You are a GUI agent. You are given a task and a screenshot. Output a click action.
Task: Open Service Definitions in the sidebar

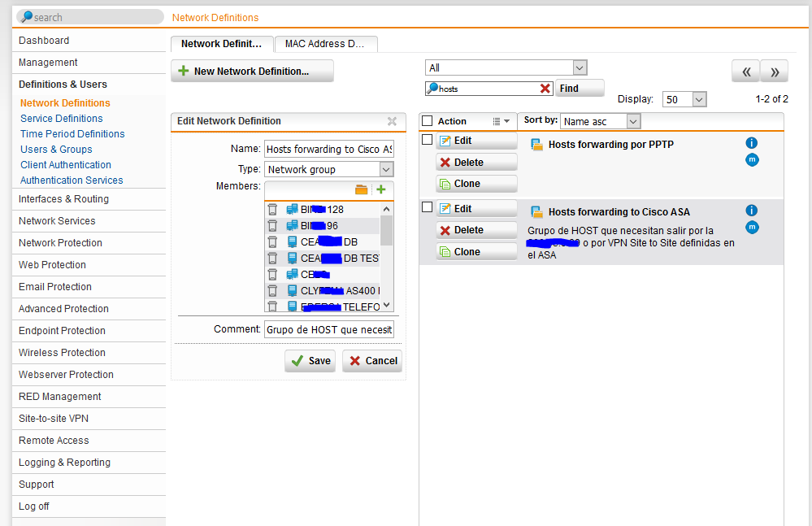[x=62, y=119]
